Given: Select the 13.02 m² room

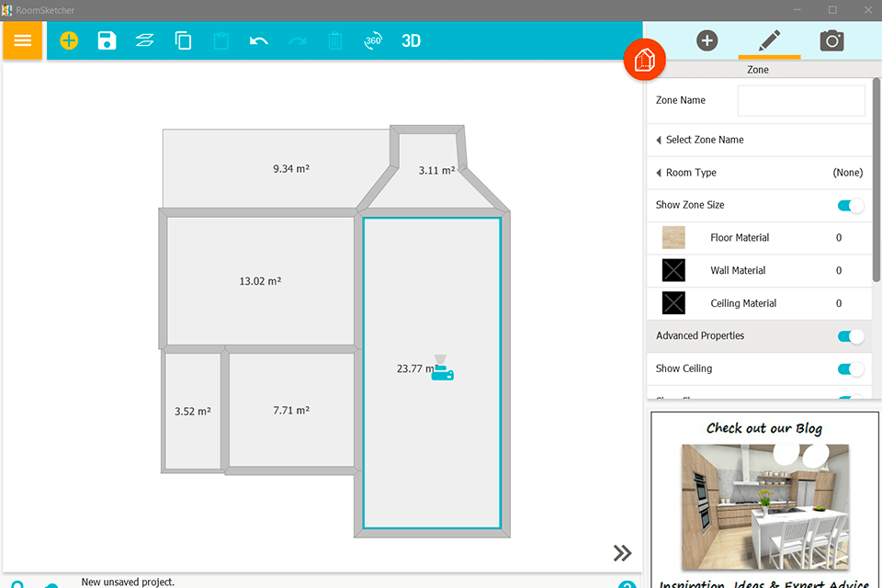Looking at the screenshot, I should [260, 281].
